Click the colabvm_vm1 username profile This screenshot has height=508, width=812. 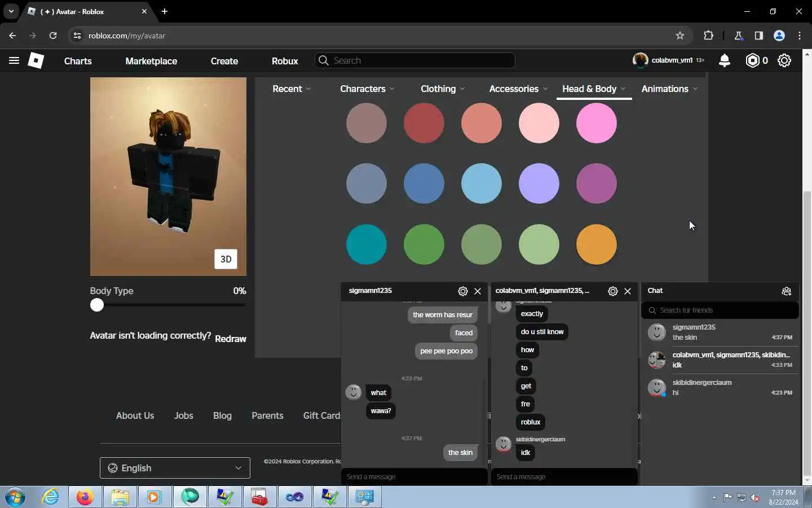[x=672, y=60]
